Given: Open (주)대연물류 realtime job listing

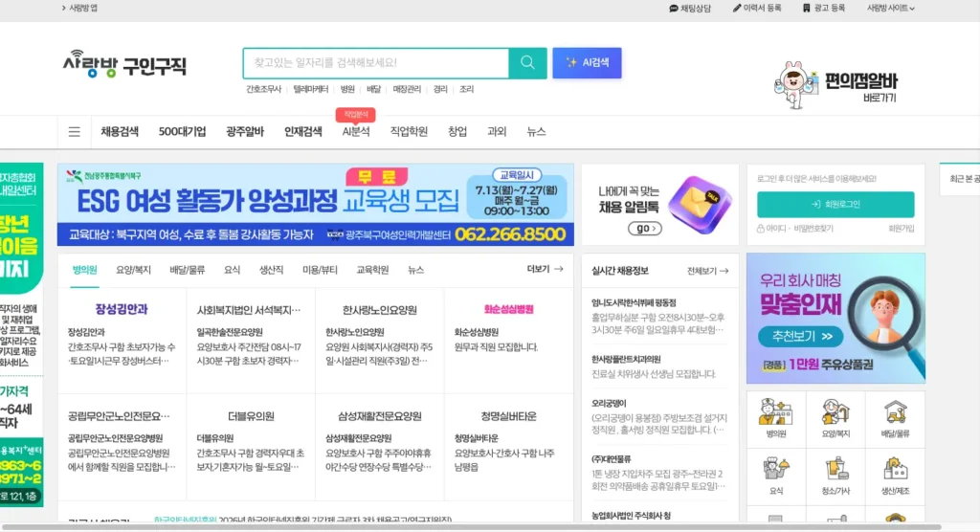Looking at the screenshot, I should tap(659, 472).
